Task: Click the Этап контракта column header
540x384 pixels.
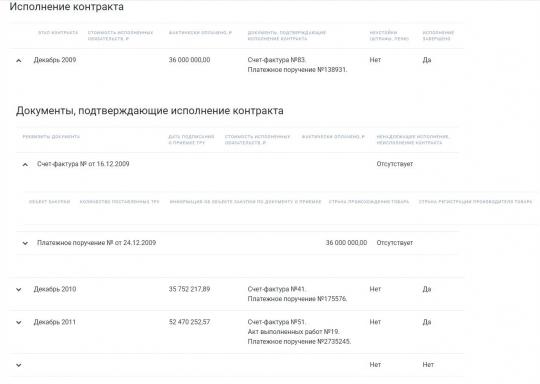Action: [58, 33]
